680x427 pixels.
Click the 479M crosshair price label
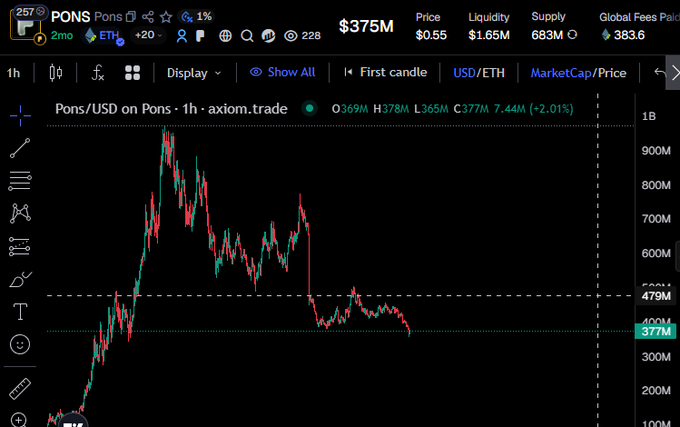tap(655, 296)
